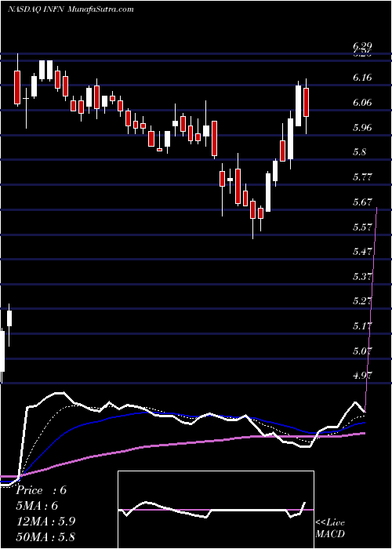Click the 5.07 price axis label
The height and width of the screenshot is (549, 392).
pos(362,351)
